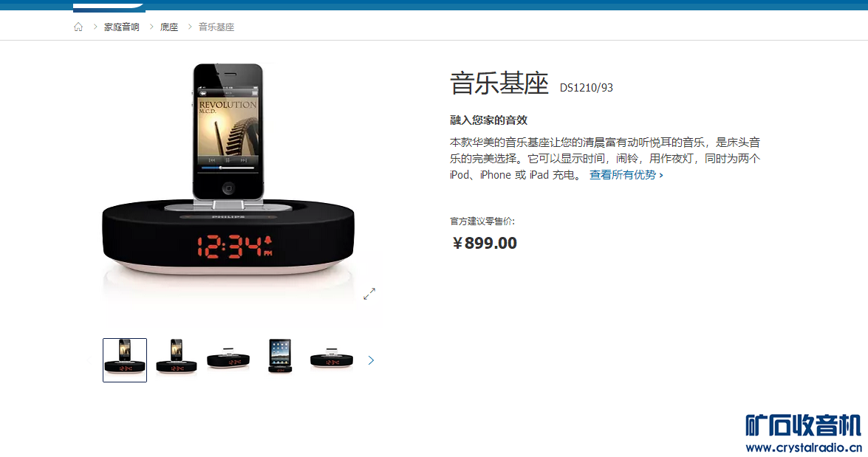Image resolution: width=868 pixels, height=457 pixels.
Task: Click the ¥899.00 price
Action: 485,243
